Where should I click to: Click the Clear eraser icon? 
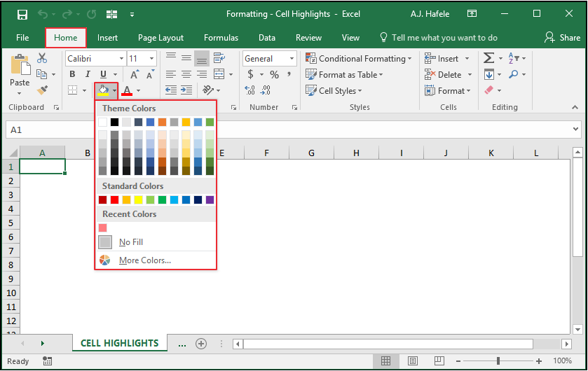488,90
